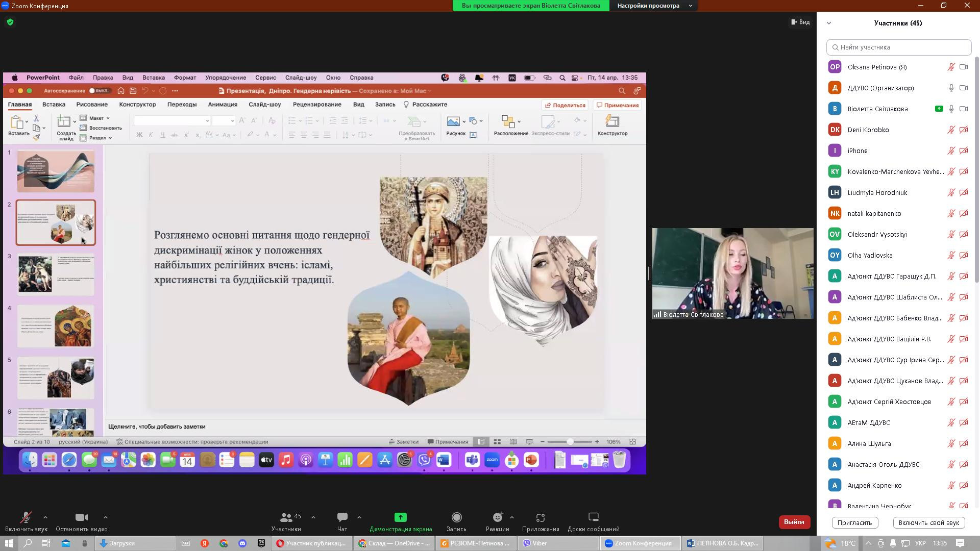Click the Reactions smiley icon
This screenshot has height=551, width=980.
pyautogui.click(x=497, y=517)
